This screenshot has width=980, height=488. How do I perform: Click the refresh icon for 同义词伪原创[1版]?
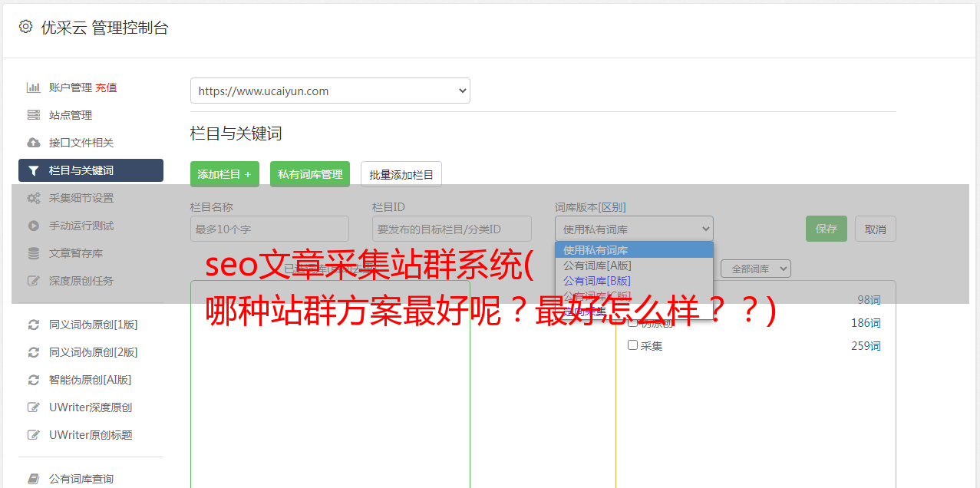pyautogui.click(x=34, y=325)
